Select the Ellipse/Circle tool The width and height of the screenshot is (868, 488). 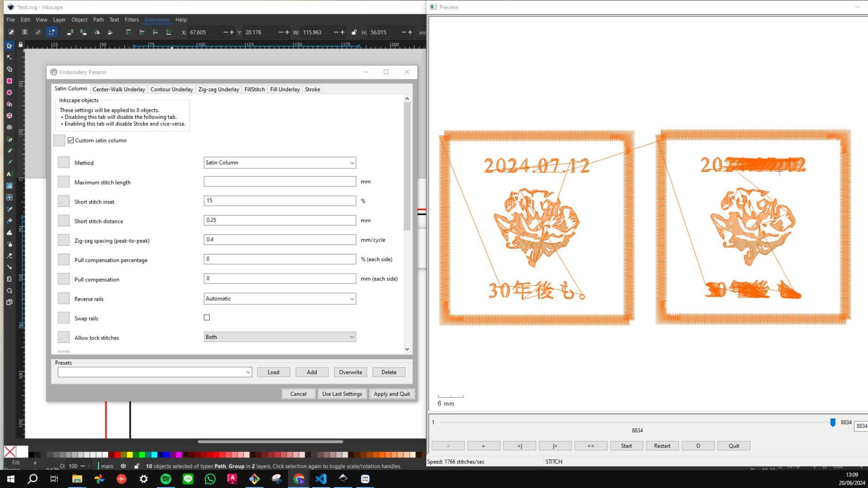pyautogui.click(x=9, y=93)
